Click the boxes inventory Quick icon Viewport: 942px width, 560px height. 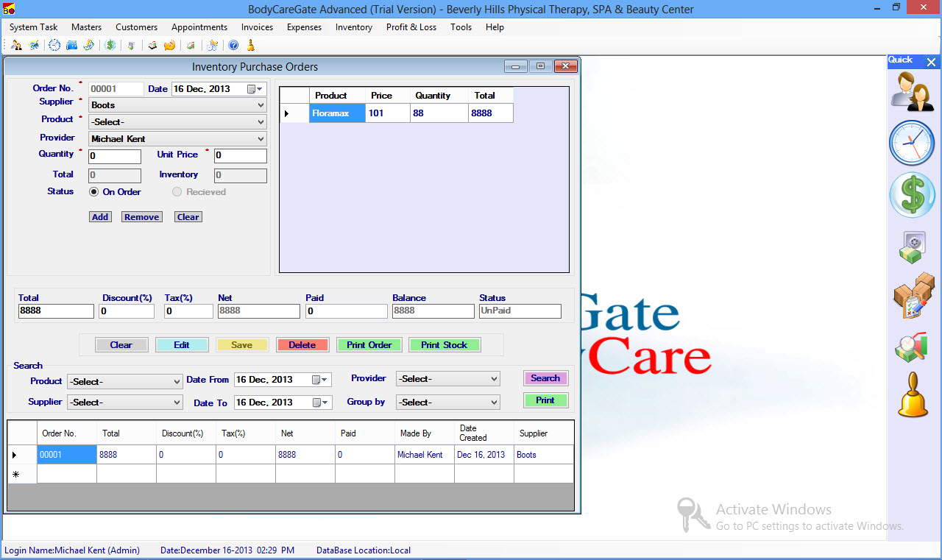point(913,296)
